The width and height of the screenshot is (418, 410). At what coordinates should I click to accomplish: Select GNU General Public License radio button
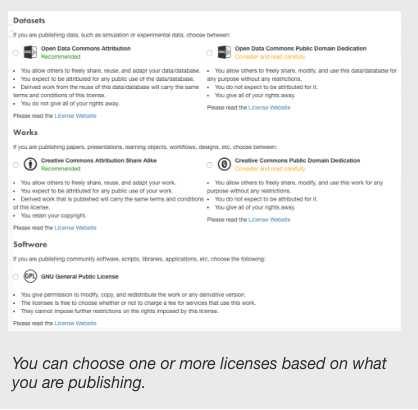point(16,277)
